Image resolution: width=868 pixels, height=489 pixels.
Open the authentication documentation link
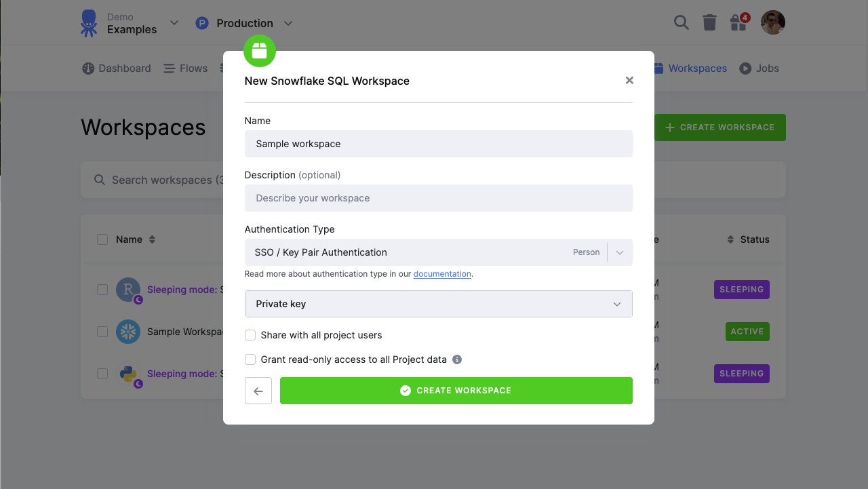click(442, 273)
